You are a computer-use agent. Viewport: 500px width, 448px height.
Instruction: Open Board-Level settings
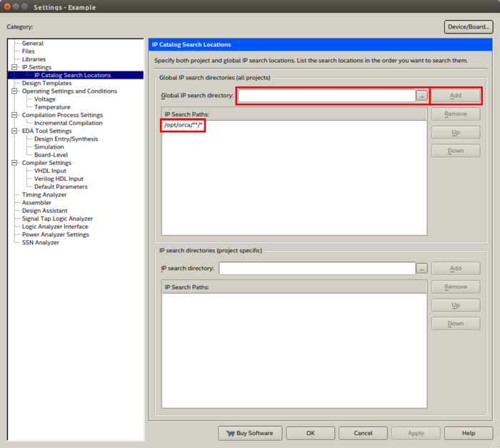click(x=51, y=155)
